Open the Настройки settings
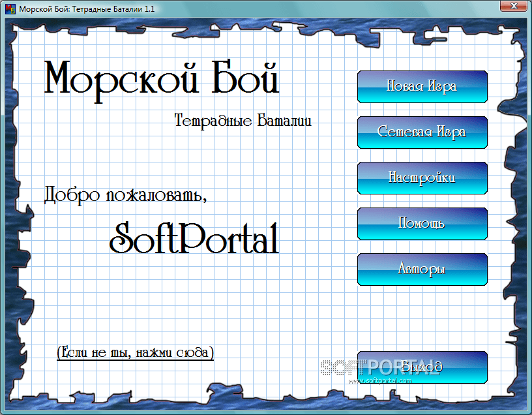Viewport: 532px width, 415px height. 422,178
